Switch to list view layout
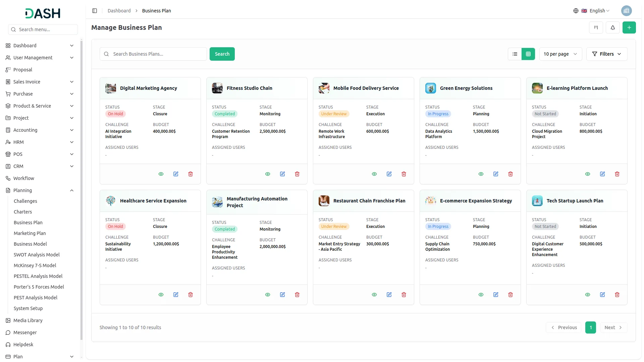Screen dimensions: 644x362 515,54
